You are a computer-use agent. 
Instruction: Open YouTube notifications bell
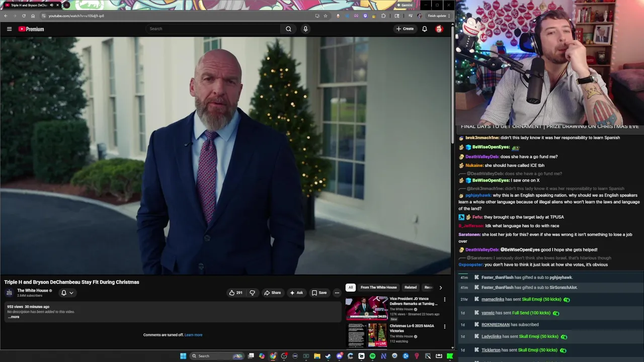[x=425, y=29]
